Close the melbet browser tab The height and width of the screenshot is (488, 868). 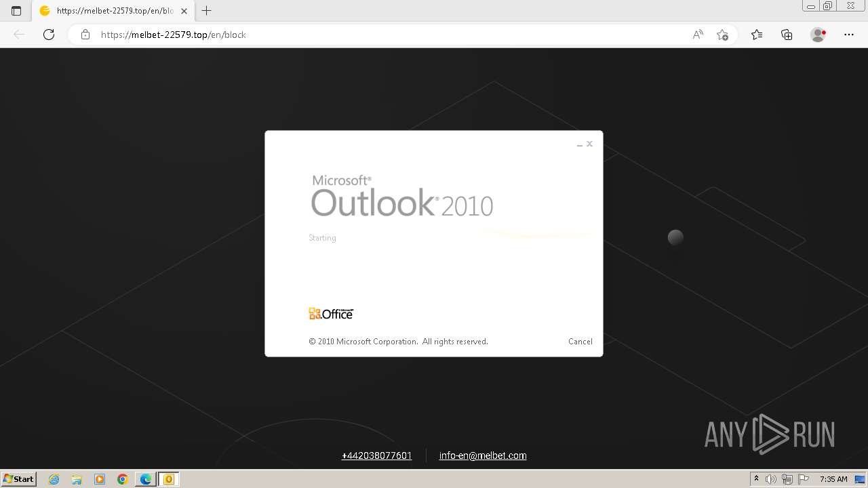(x=184, y=11)
